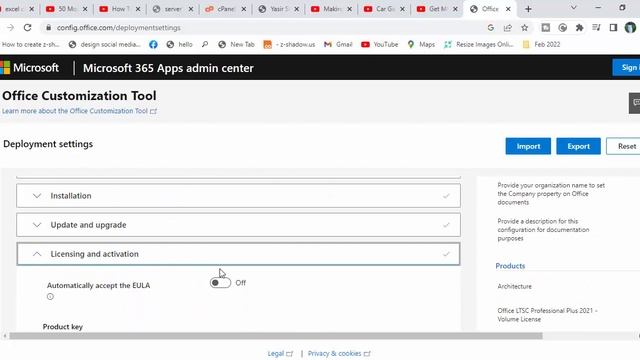This screenshot has width=640, height=360.
Task: Click the Office LTSC Professional Plus 2021 text
Action: pos(547,315)
